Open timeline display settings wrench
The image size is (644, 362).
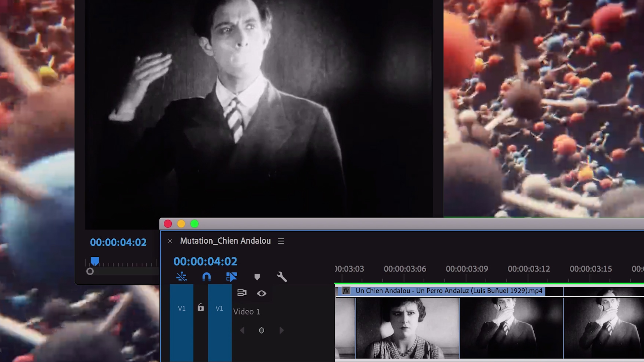pyautogui.click(x=282, y=277)
